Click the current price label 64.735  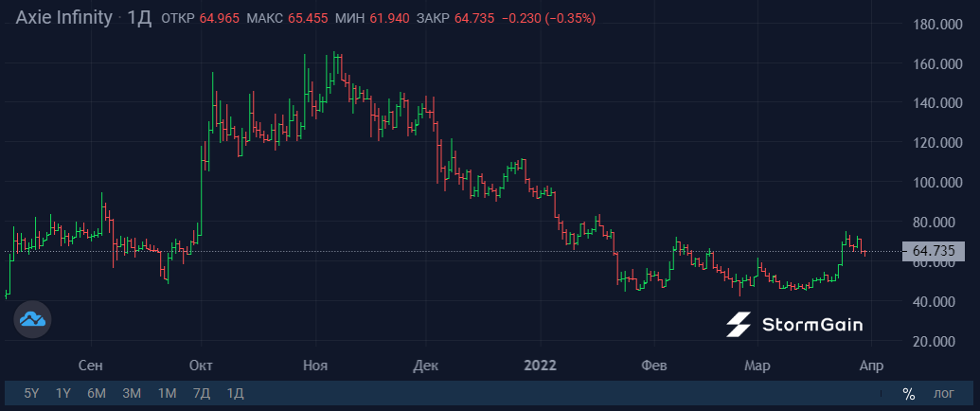933,252
